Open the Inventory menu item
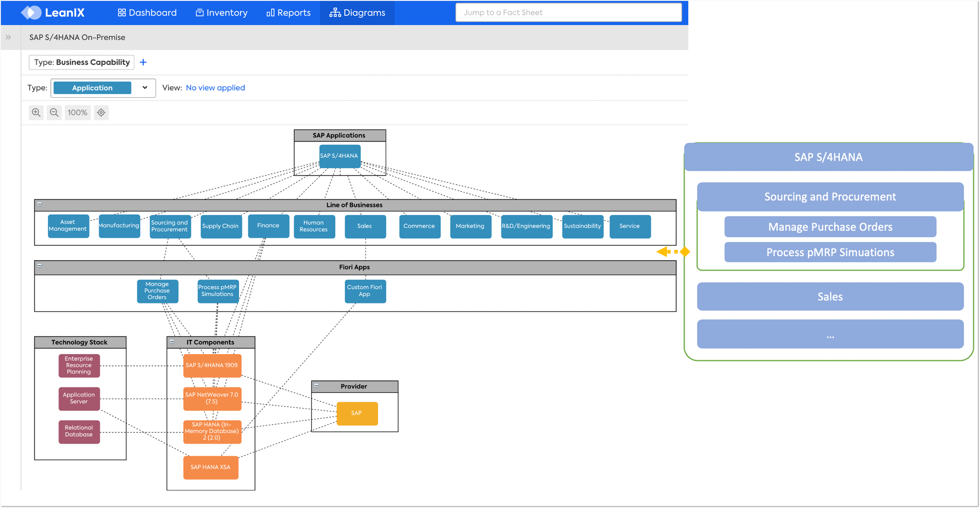Screen dimensions: 980x508 click(221, 12)
